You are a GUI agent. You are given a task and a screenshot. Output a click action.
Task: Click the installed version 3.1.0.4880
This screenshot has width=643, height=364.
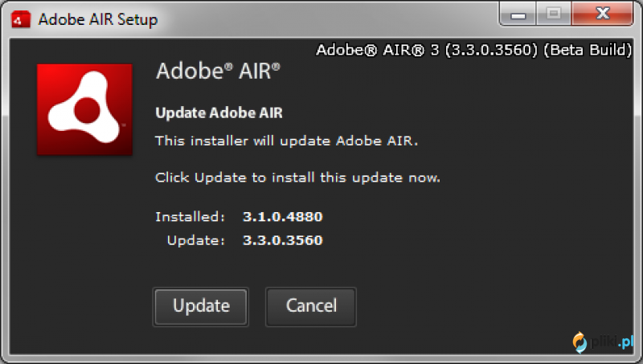click(283, 216)
